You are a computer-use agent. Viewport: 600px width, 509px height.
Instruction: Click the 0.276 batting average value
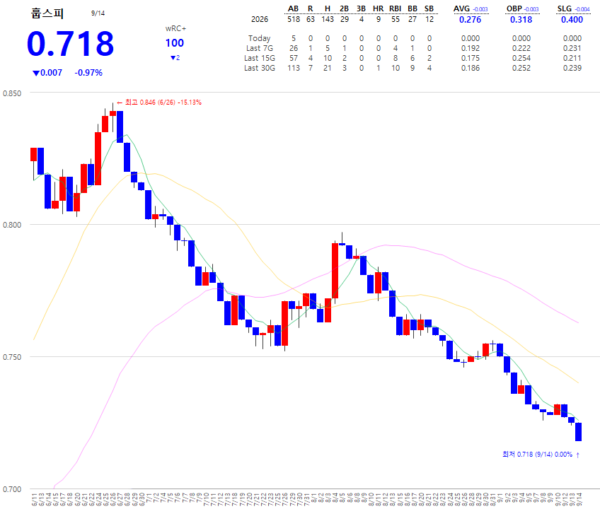click(470, 20)
